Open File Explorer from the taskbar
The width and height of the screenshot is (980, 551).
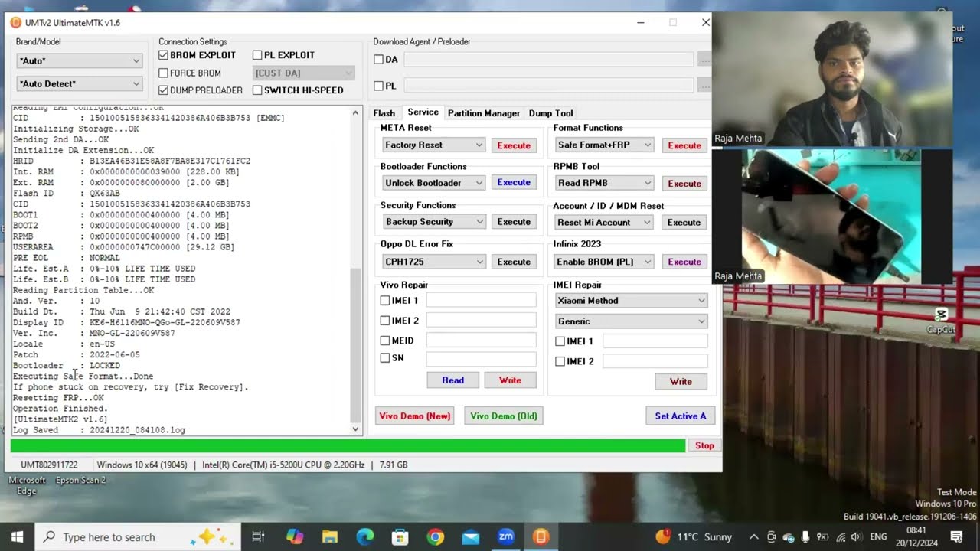[330, 536]
